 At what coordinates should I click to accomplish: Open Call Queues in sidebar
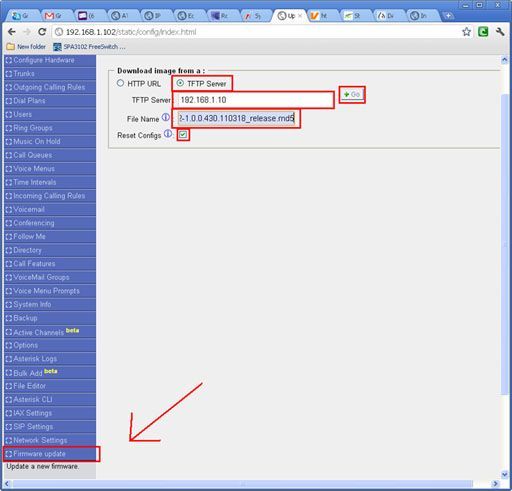[50, 155]
